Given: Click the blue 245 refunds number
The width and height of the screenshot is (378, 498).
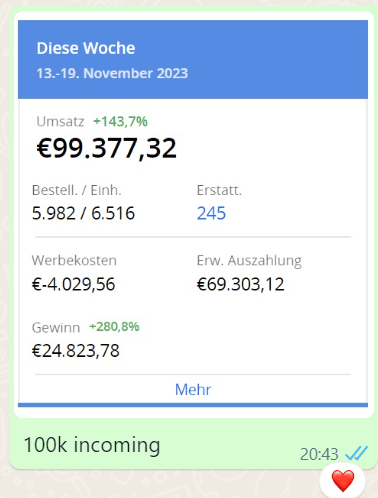Looking at the screenshot, I should pyautogui.click(x=211, y=213).
